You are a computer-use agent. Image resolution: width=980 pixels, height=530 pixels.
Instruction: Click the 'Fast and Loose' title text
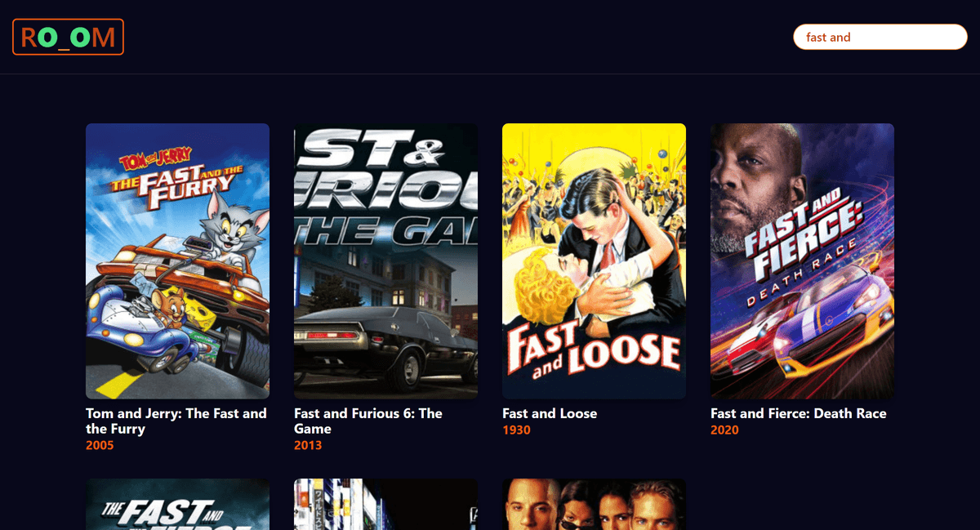(x=550, y=414)
